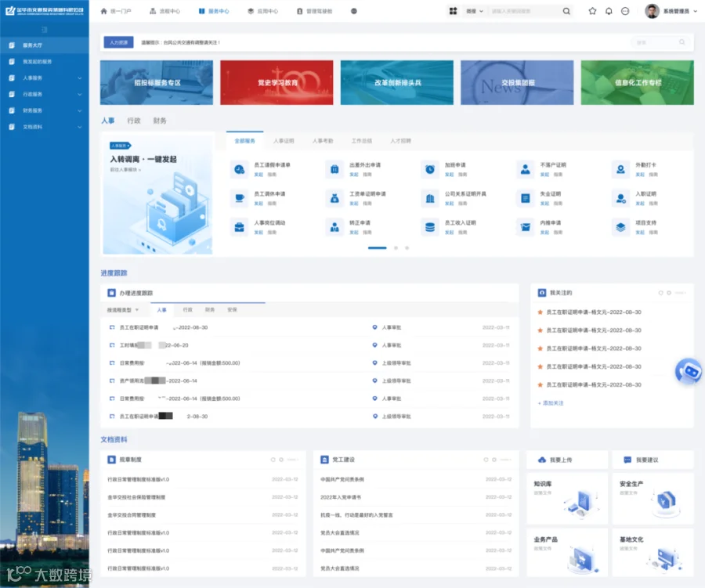Open the 党史学习教育 red banner
This screenshot has height=588, width=705.
pos(277,83)
